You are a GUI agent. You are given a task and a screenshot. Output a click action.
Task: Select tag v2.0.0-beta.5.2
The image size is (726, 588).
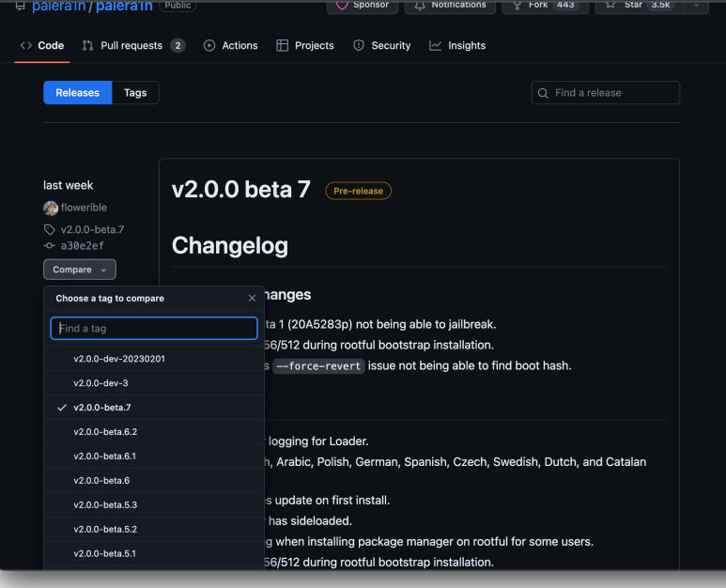(x=154, y=529)
